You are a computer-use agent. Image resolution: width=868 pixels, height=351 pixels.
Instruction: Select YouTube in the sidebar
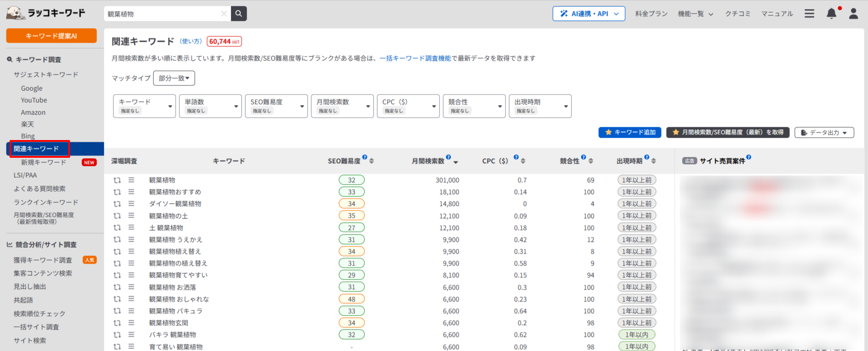tap(34, 100)
